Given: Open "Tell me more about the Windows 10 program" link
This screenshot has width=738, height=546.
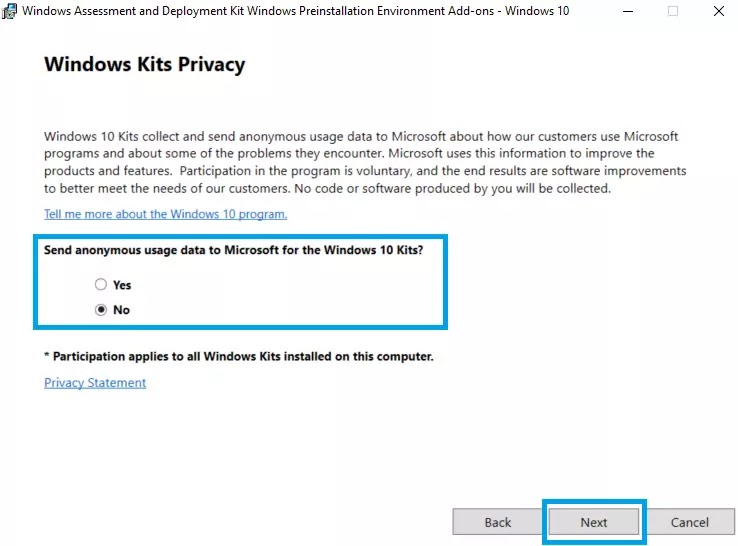Looking at the screenshot, I should 165,214.
